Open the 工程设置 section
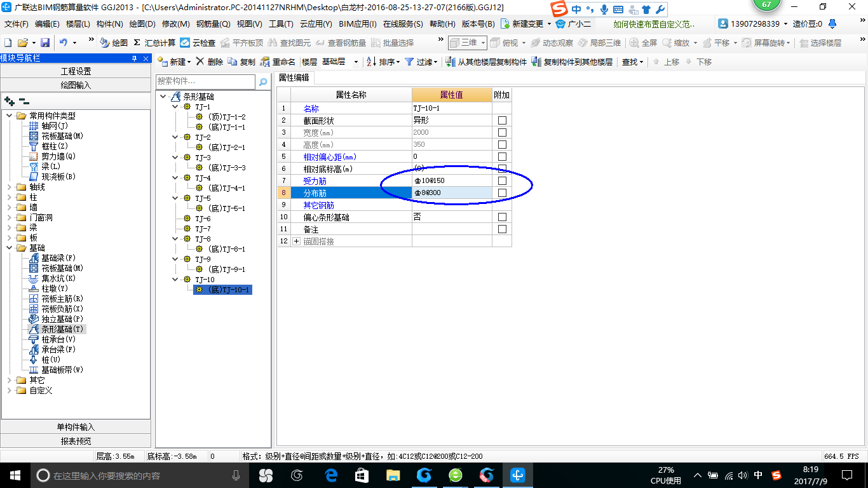The height and width of the screenshot is (488, 868). click(76, 71)
